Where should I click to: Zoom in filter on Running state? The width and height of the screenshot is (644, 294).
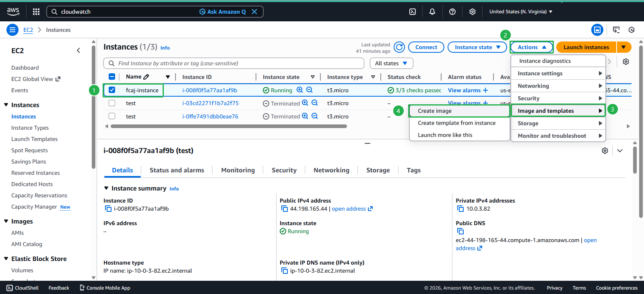point(300,90)
